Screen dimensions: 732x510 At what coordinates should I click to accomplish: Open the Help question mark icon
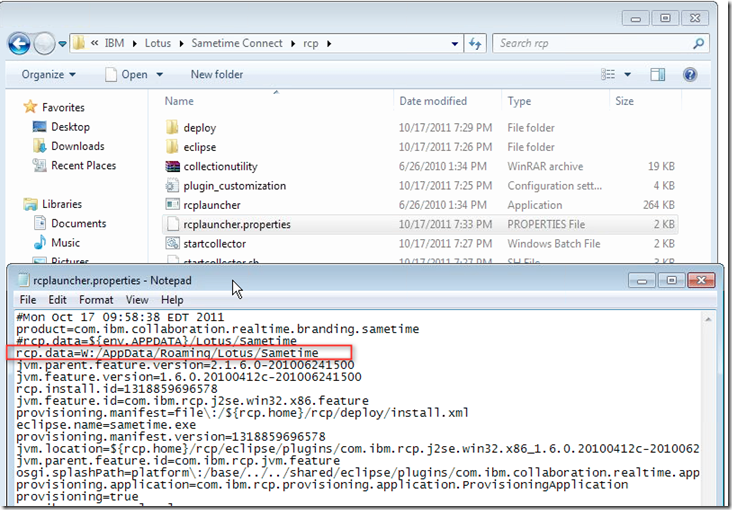coord(689,75)
